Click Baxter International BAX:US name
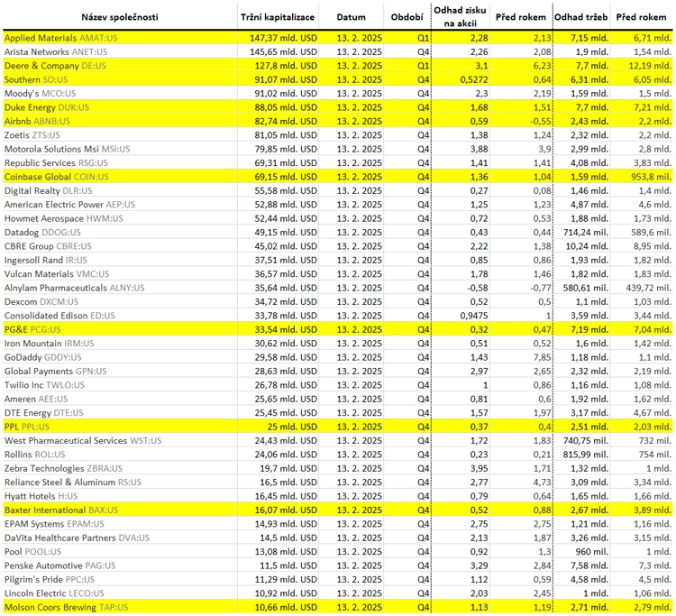The width and height of the screenshot is (676, 616). 61,510
